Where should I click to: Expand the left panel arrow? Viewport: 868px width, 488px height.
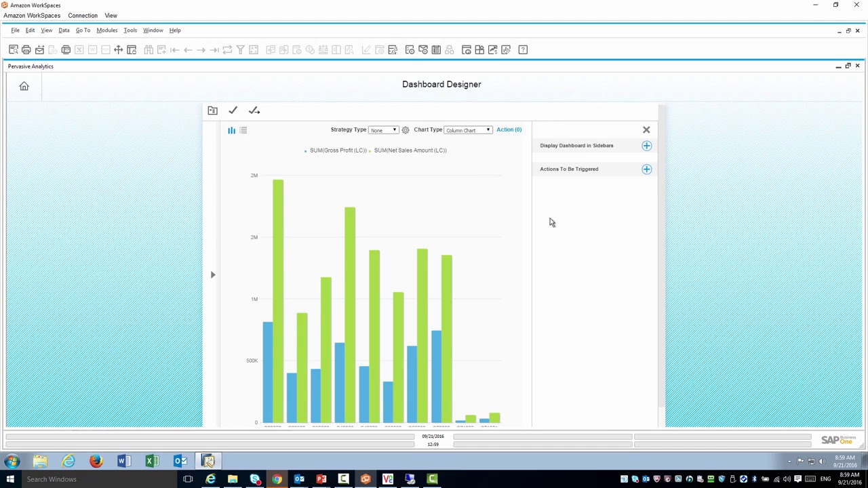point(213,274)
